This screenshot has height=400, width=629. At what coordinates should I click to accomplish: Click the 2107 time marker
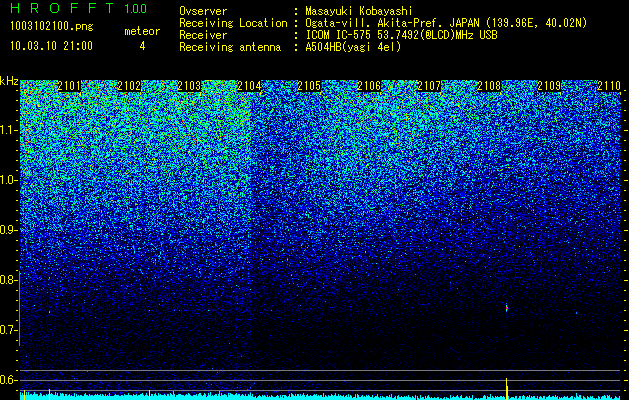pyautogui.click(x=429, y=86)
